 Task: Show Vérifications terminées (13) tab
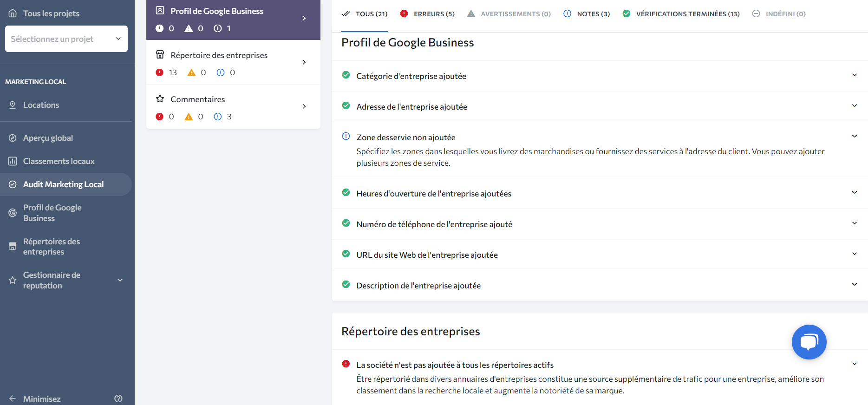click(681, 14)
